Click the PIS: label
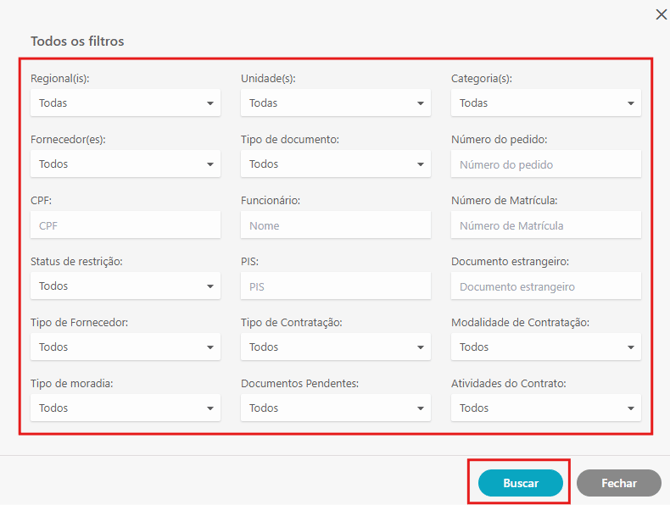The height and width of the screenshot is (505, 670). 250,261
